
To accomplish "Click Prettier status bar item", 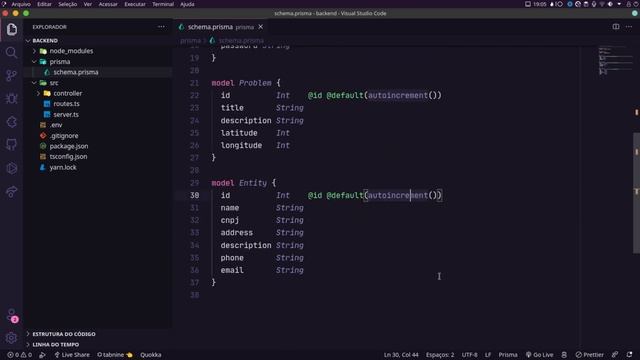I will coord(589,355).
